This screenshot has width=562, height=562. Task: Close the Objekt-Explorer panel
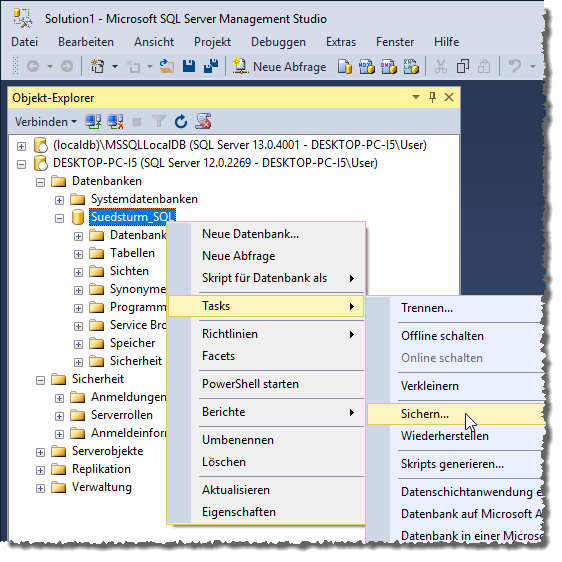pyautogui.click(x=449, y=97)
